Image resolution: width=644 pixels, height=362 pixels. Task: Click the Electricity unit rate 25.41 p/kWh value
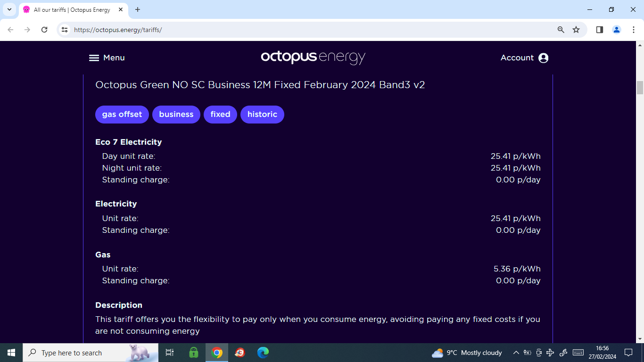pyautogui.click(x=516, y=218)
